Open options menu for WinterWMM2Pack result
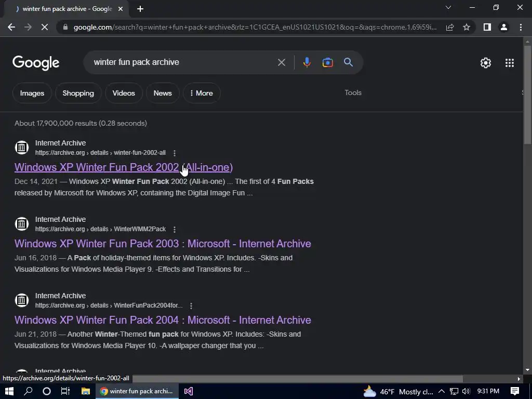 pyautogui.click(x=175, y=229)
